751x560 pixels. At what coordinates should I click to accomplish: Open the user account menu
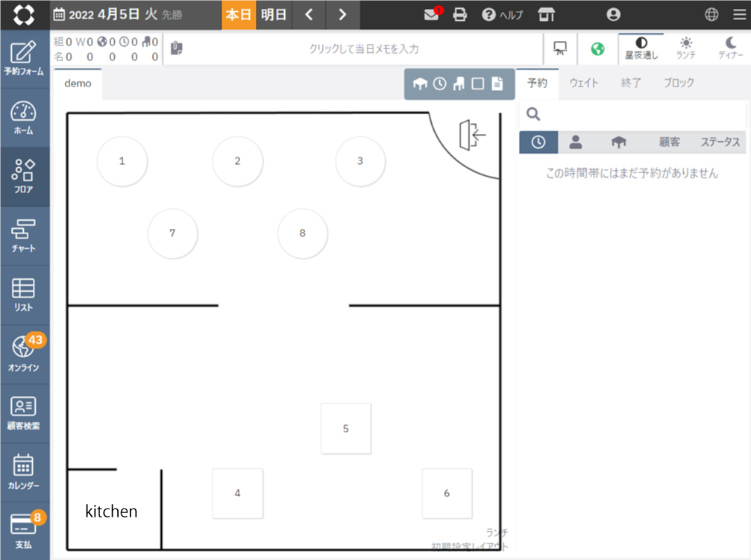pyautogui.click(x=613, y=14)
